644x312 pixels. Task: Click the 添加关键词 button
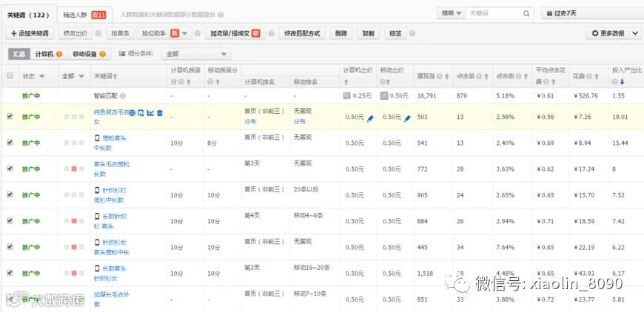point(30,33)
